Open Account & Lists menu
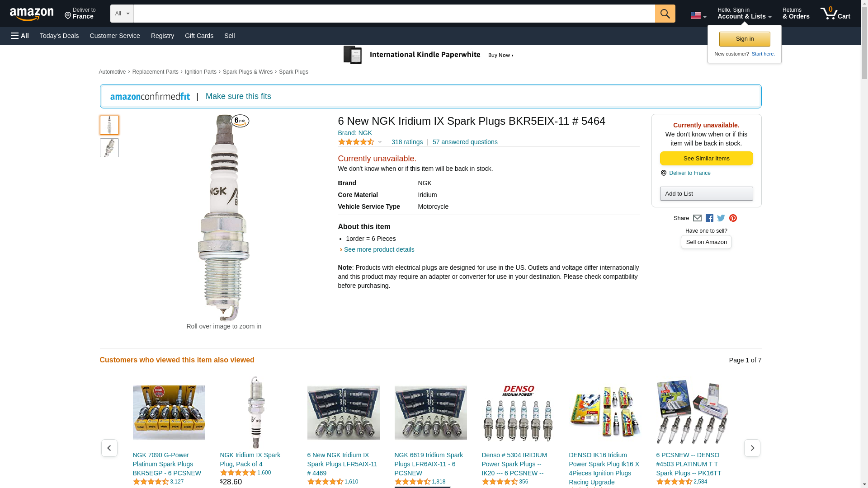Viewport: 868px width, 488px height. pos(744,14)
